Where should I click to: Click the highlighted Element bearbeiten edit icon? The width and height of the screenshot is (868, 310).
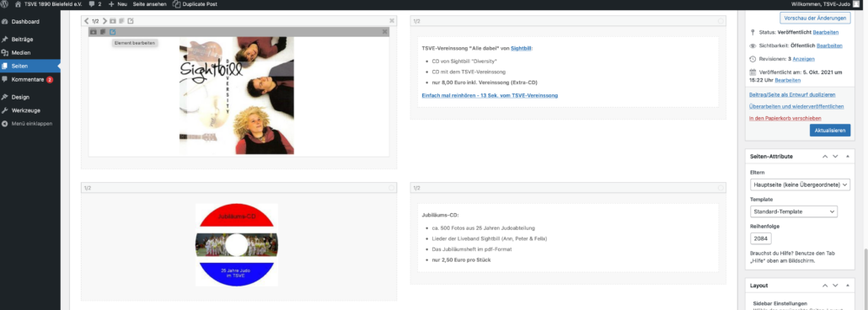tap(113, 32)
